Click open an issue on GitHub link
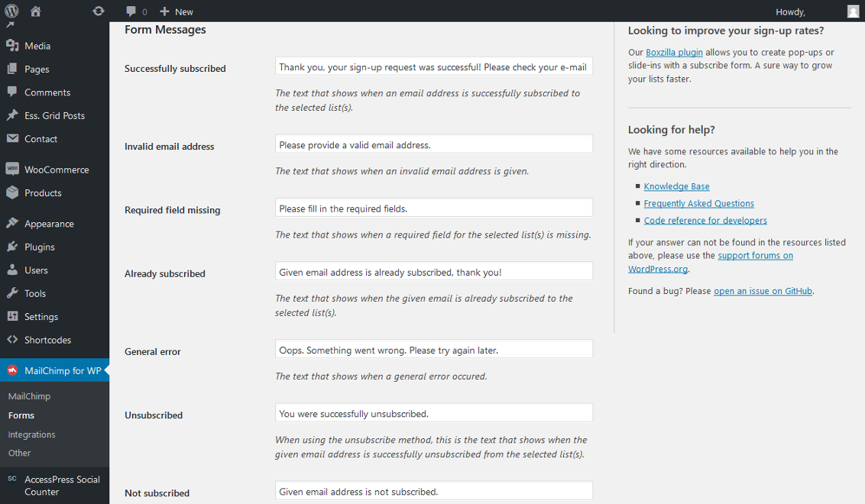Screen dimensions: 865x504 [763, 291]
